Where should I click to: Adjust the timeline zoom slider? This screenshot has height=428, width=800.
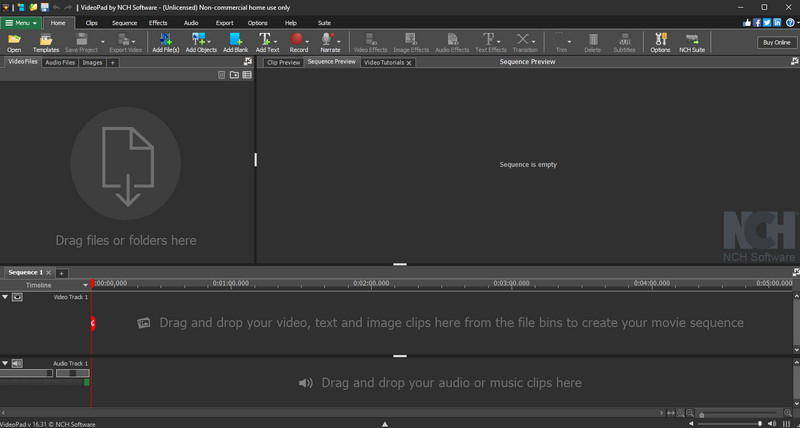point(700,413)
